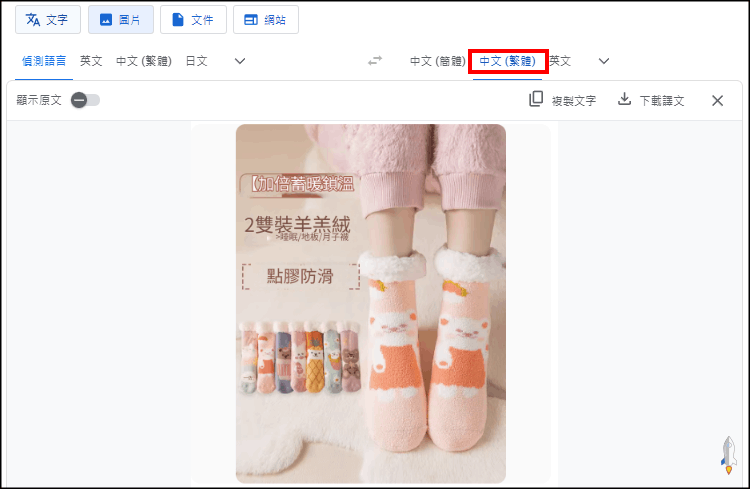The width and height of the screenshot is (750, 489).
Task: Choose 英文 as target language
Action: [560, 61]
